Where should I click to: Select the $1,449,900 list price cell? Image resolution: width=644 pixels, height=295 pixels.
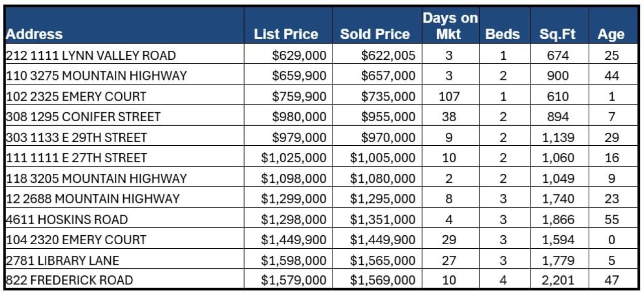(x=293, y=240)
